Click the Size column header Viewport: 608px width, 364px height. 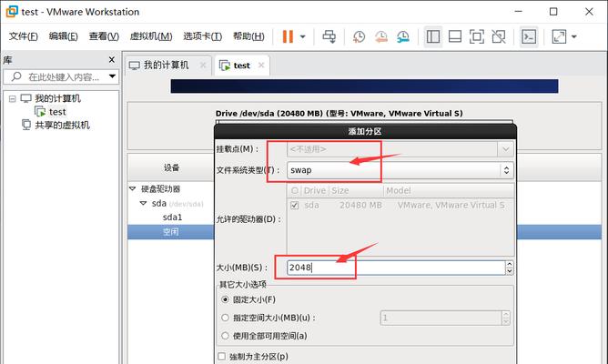point(357,191)
